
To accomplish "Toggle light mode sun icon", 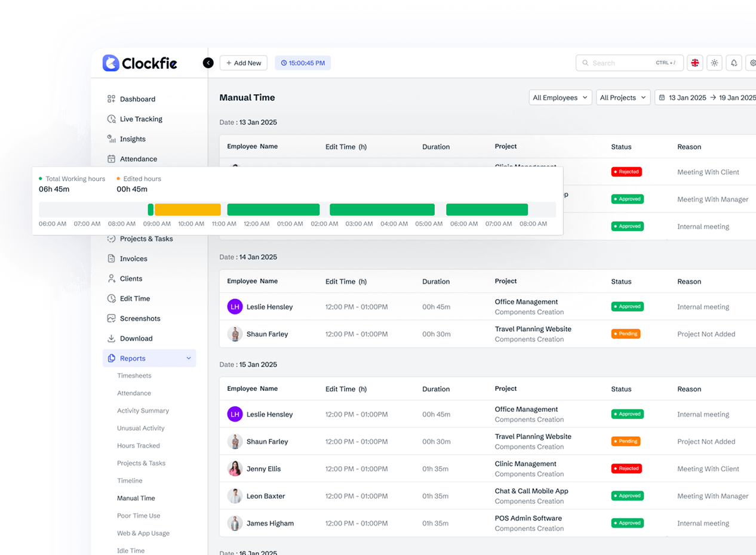I will 714,63.
